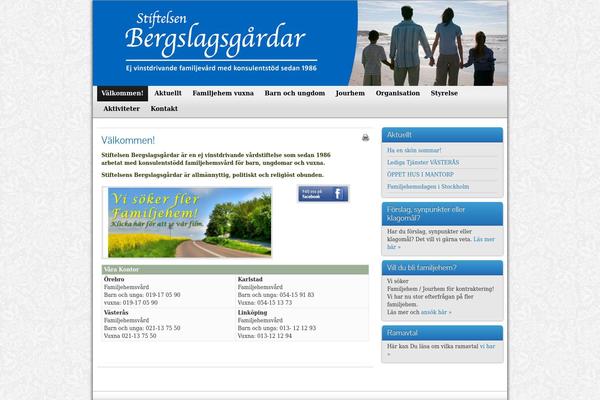
Task: Click Karlstad phone 054-15 91 83
Action: point(276,295)
